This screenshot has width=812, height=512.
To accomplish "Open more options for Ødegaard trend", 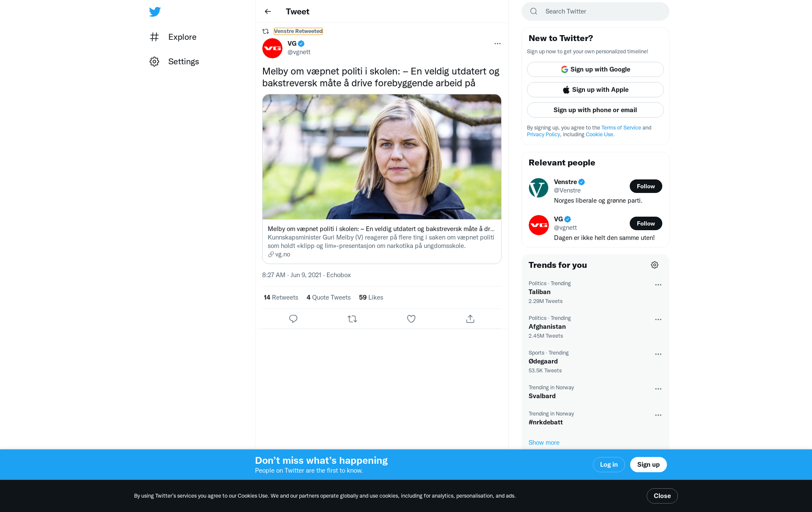I will tap(658, 354).
